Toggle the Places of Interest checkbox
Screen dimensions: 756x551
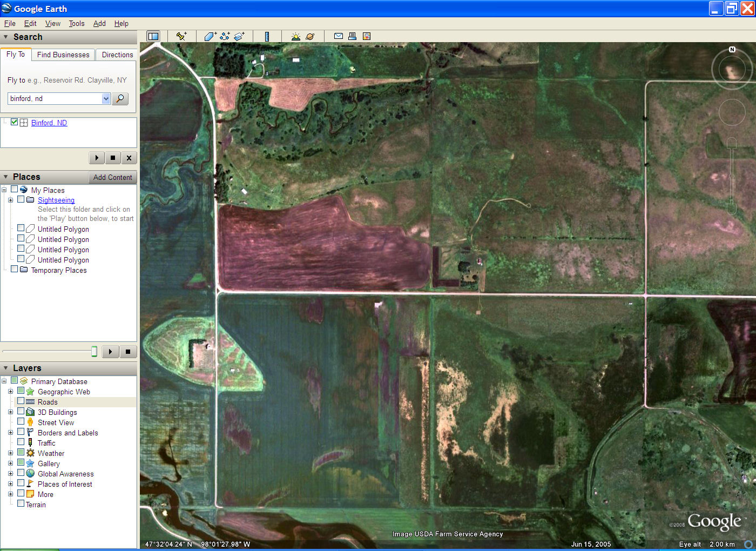21,483
